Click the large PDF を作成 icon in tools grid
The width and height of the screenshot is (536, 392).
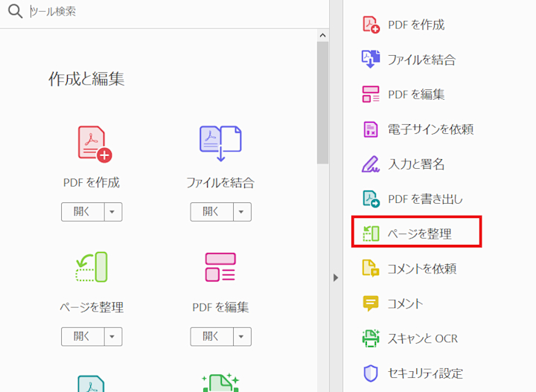coord(95,144)
